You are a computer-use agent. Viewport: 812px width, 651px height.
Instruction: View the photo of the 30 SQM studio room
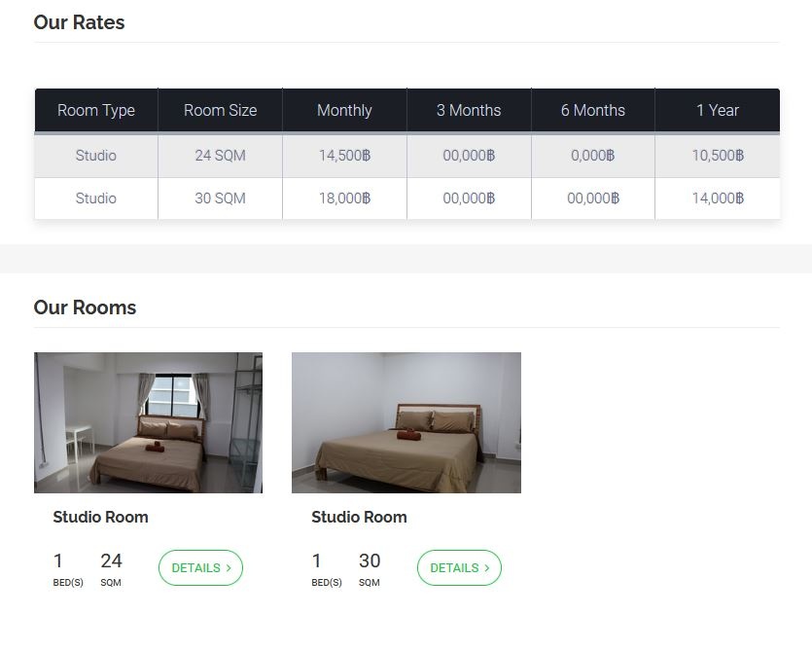(406, 422)
